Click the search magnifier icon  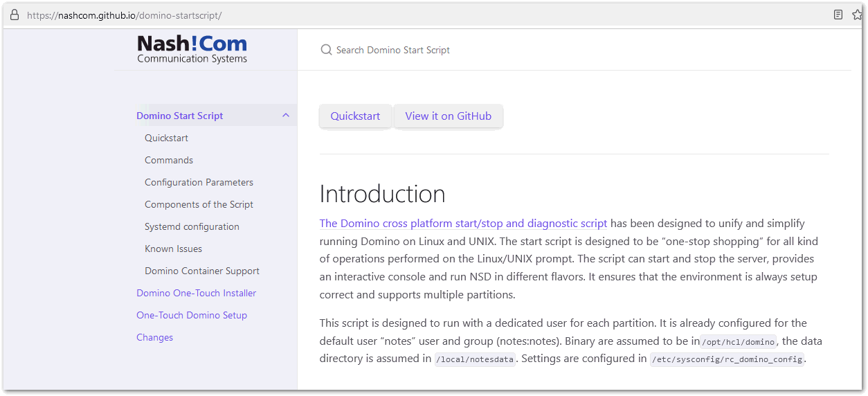click(326, 50)
